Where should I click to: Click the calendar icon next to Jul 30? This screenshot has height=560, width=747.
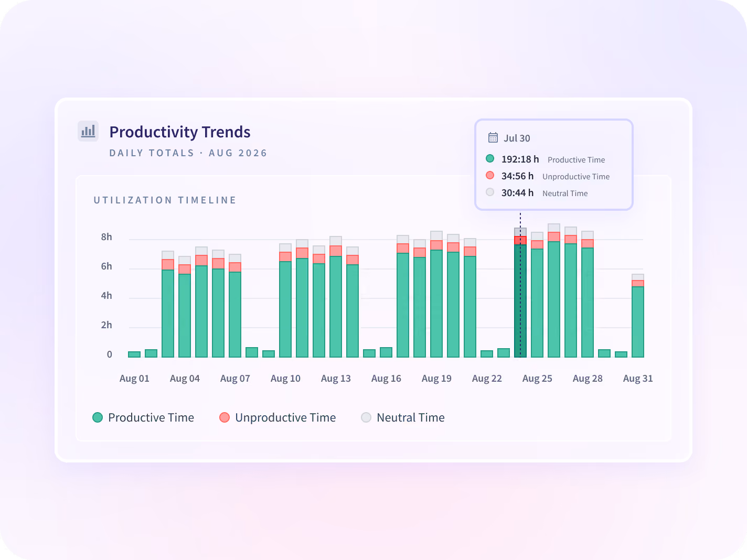(493, 137)
